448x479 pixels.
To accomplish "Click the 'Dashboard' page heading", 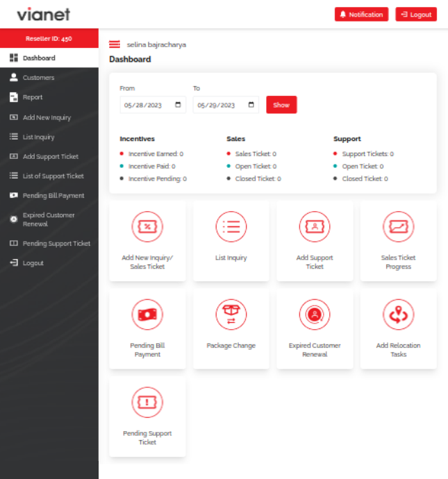I will 130,59.
